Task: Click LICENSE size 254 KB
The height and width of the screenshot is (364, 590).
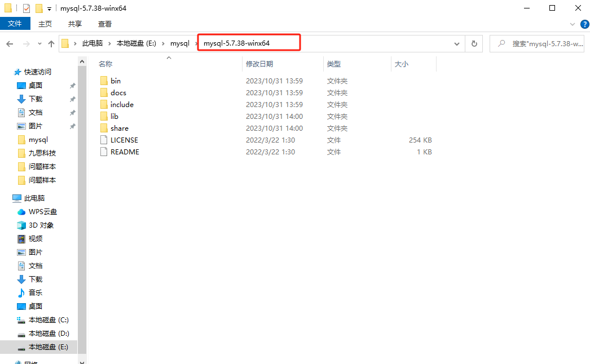Action: coord(420,140)
